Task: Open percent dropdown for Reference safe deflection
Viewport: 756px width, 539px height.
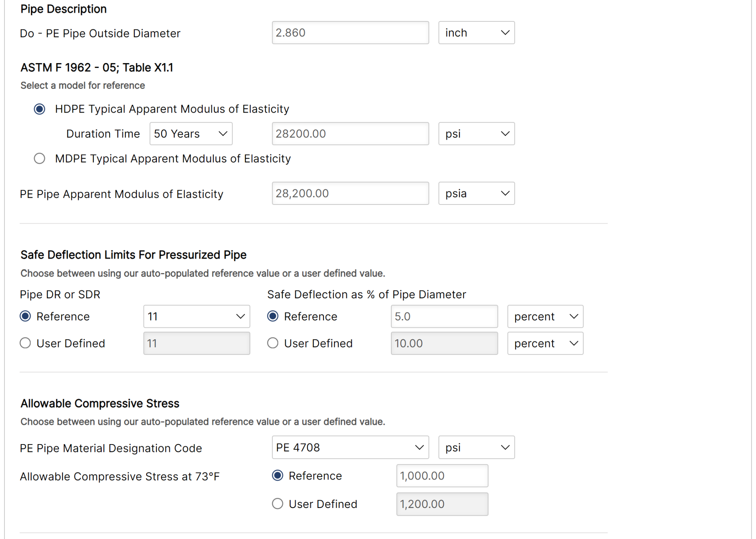Action: (545, 316)
